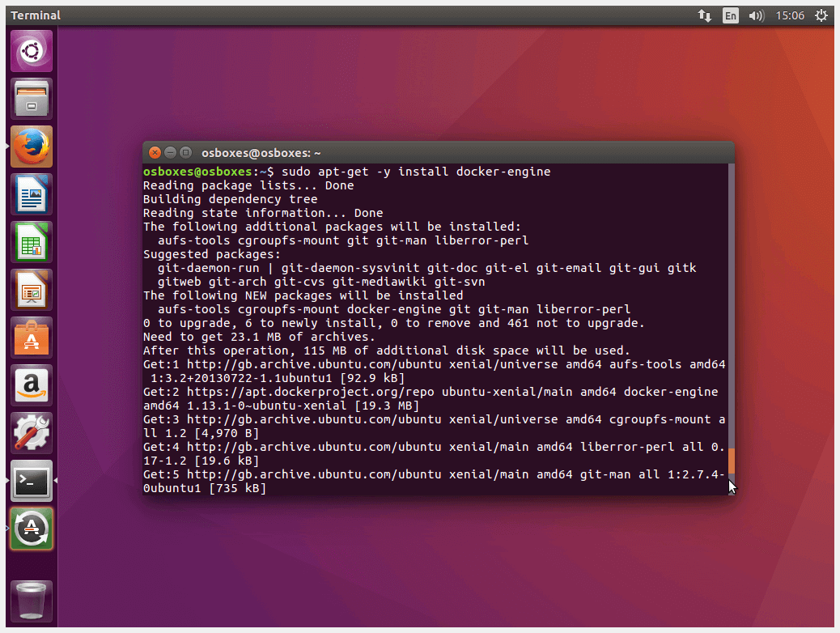Open the session gear menu

coord(821,15)
